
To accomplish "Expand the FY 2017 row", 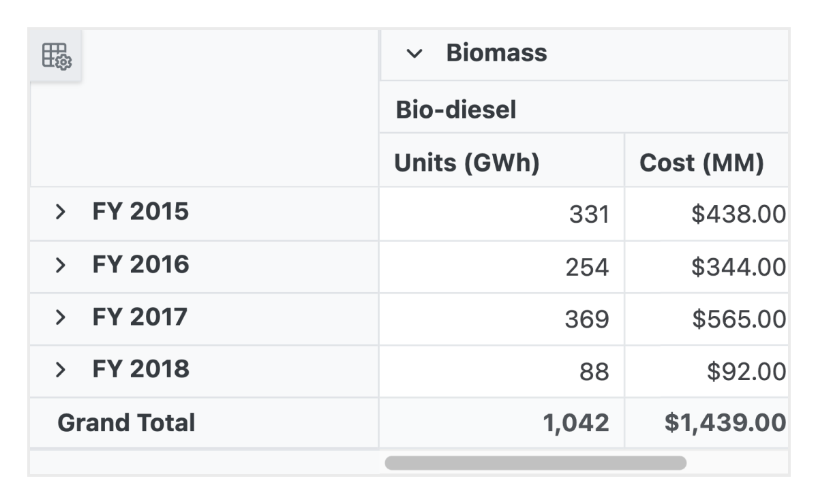I will [x=61, y=317].
